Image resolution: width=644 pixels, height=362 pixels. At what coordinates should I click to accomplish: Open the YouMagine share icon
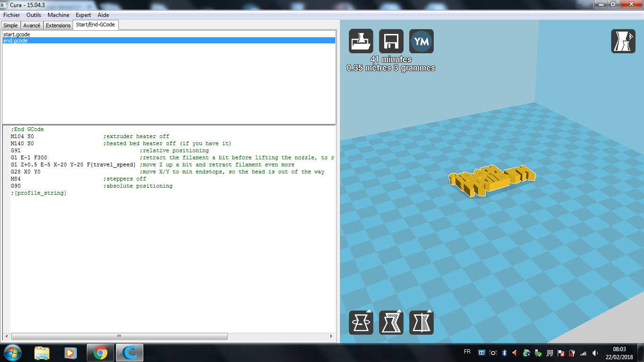[421, 41]
